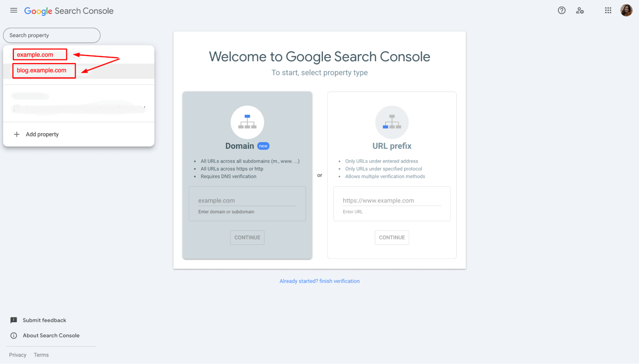639x364 pixels.
Task: Click 'Enter URL' helper text
Action: point(353,212)
